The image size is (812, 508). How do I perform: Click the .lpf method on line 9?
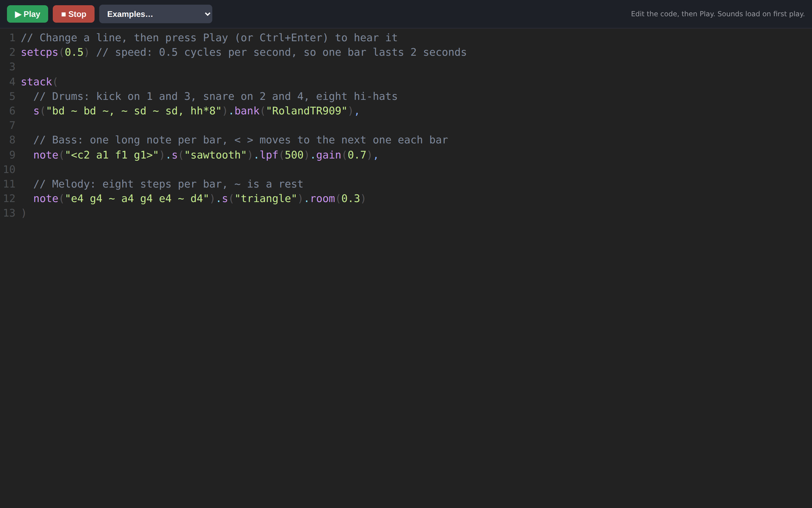[x=266, y=155]
